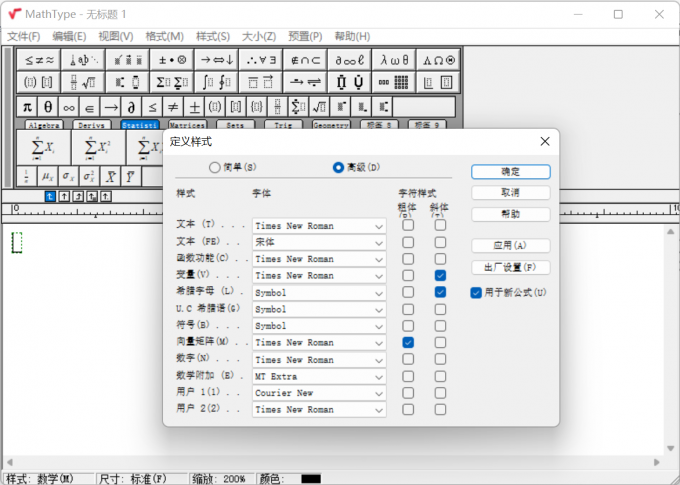Insert the square root template from small bar
Screen dimensions: 680x485
pyautogui.click(x=320, y=107)
